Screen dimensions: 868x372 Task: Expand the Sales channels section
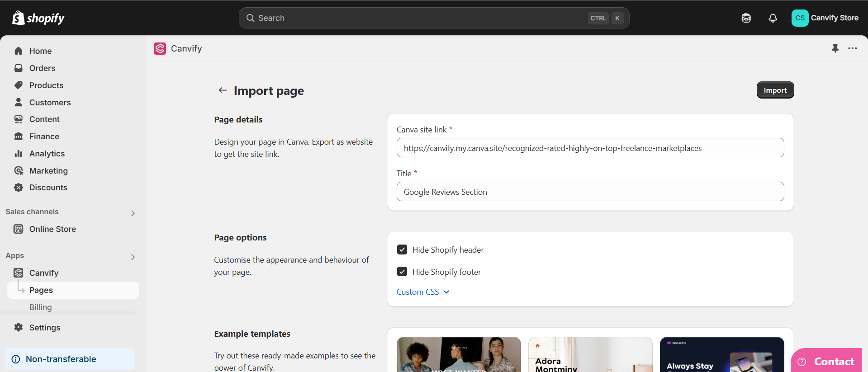point(133,213)
